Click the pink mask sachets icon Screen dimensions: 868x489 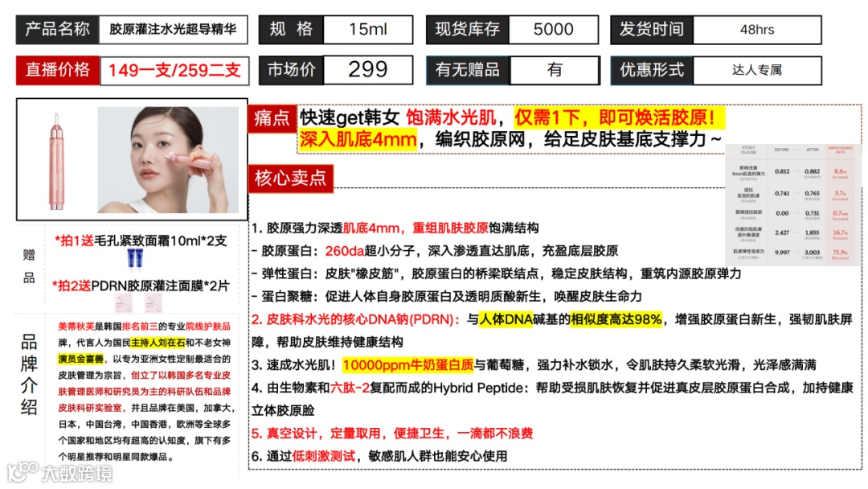coord(138,303)
